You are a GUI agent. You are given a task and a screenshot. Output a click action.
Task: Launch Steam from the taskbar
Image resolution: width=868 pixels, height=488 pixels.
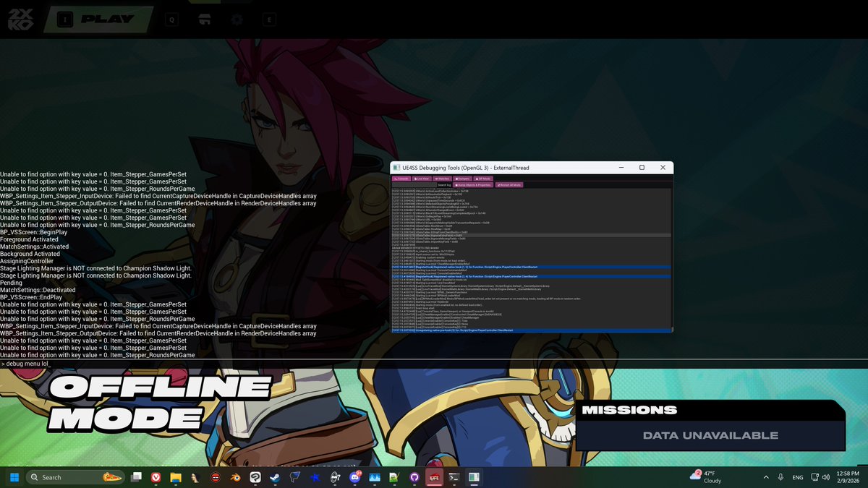pyautogui.click(x=276, y=477)
